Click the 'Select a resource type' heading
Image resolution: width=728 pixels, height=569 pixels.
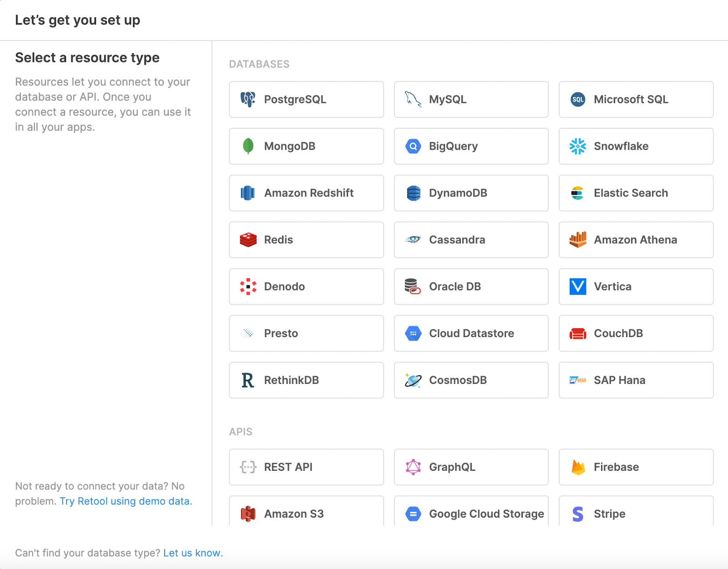(x=87, y=58)
